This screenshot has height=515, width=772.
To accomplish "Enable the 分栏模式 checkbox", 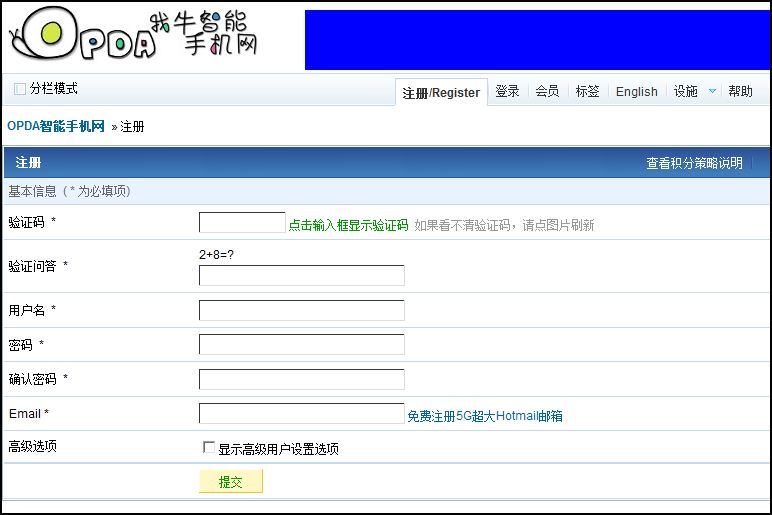I will (20, 89).
